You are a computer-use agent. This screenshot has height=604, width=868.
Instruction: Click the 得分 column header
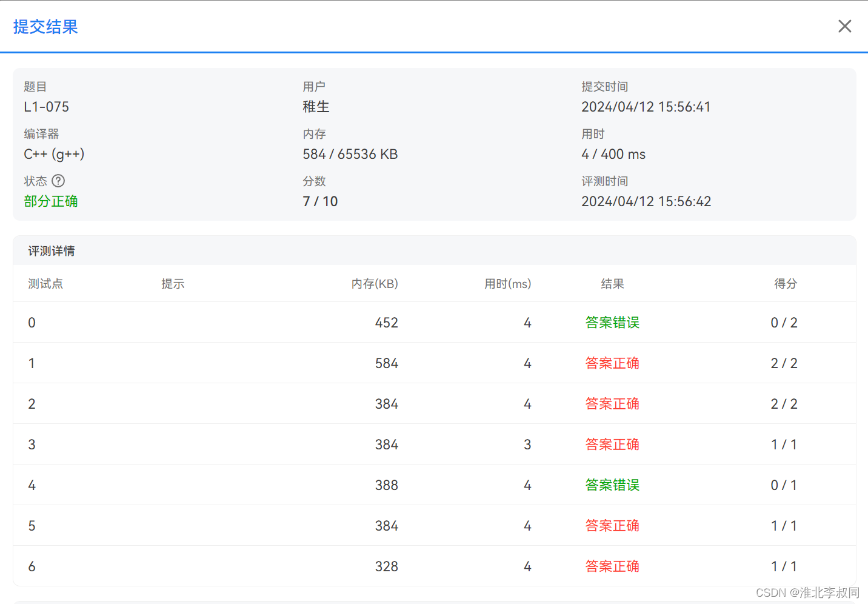786,283
